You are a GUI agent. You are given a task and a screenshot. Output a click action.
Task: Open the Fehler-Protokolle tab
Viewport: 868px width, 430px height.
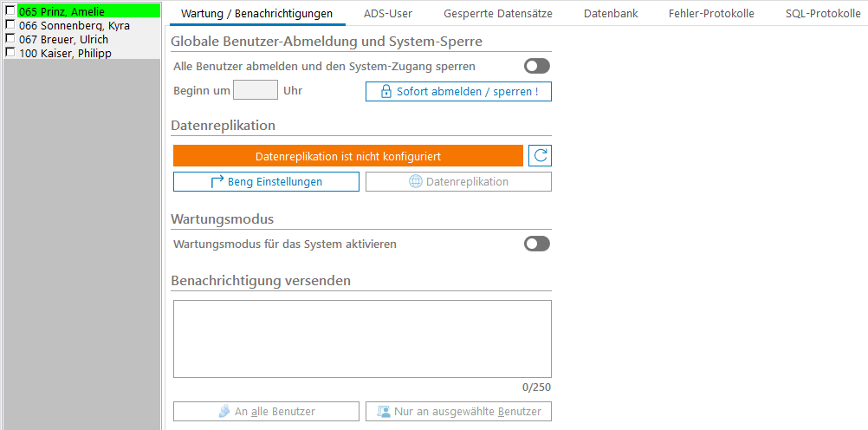(711, 14)
